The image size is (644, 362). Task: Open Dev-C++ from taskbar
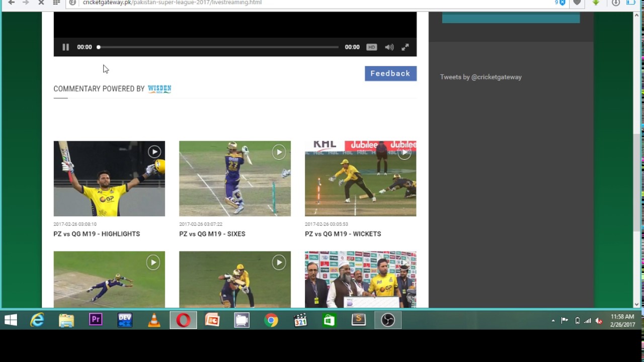click(x=125, y=320)
